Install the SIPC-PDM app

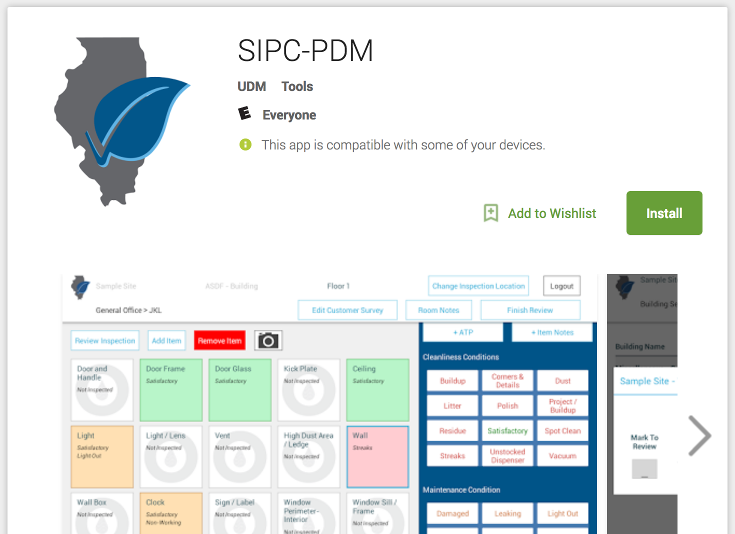[664, 213]
